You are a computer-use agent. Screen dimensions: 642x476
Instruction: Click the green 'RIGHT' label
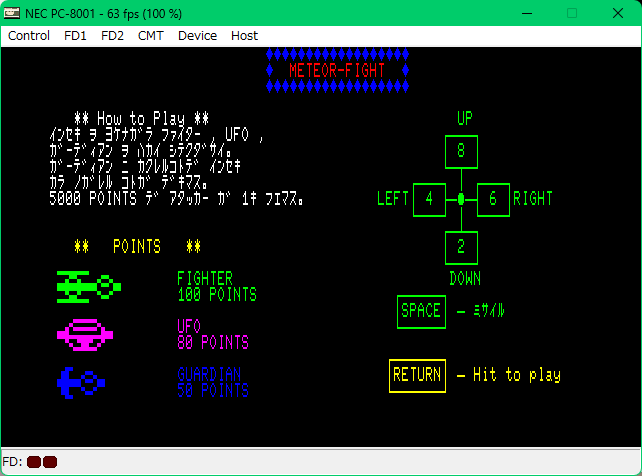pyautogui.click(x=533, y=199)
